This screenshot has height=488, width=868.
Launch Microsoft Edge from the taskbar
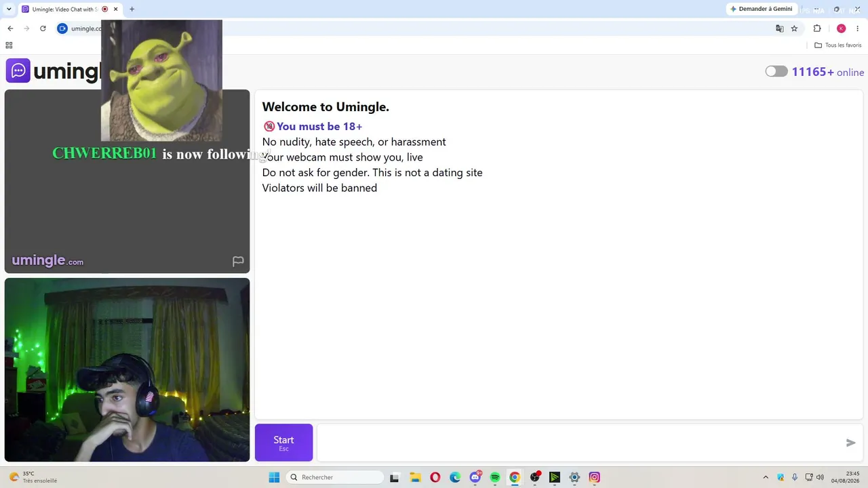pyautogui.click(x=455, y=477)
